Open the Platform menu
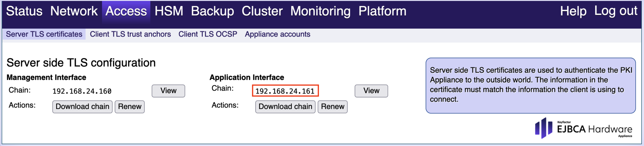 (382, 11)
